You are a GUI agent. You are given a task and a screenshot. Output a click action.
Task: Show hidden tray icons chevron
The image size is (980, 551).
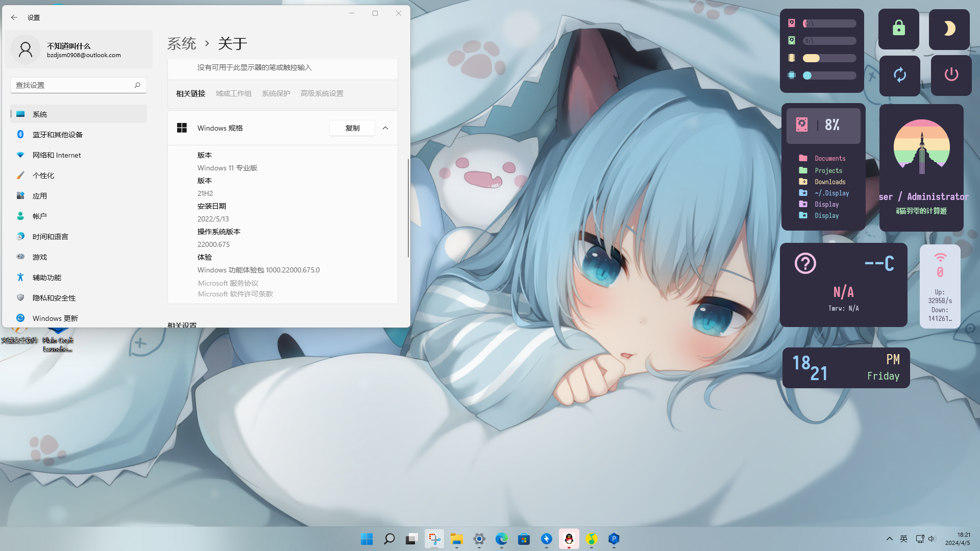point(890,539)
